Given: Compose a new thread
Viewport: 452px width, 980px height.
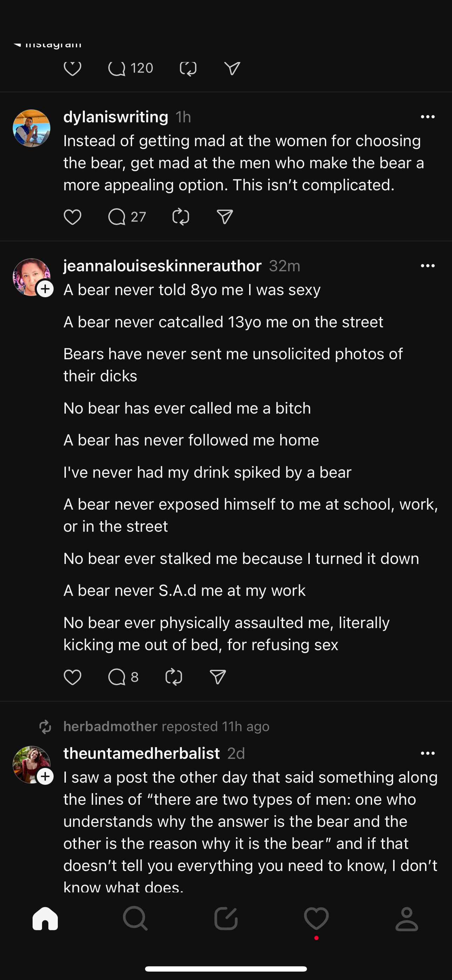Looking at the screenshot, I should pos(226,918).
